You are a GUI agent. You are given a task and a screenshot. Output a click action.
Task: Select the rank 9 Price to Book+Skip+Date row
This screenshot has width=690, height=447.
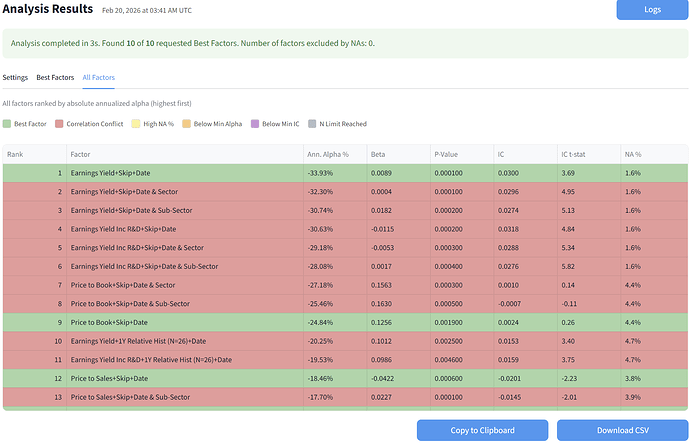coord(110,322)
